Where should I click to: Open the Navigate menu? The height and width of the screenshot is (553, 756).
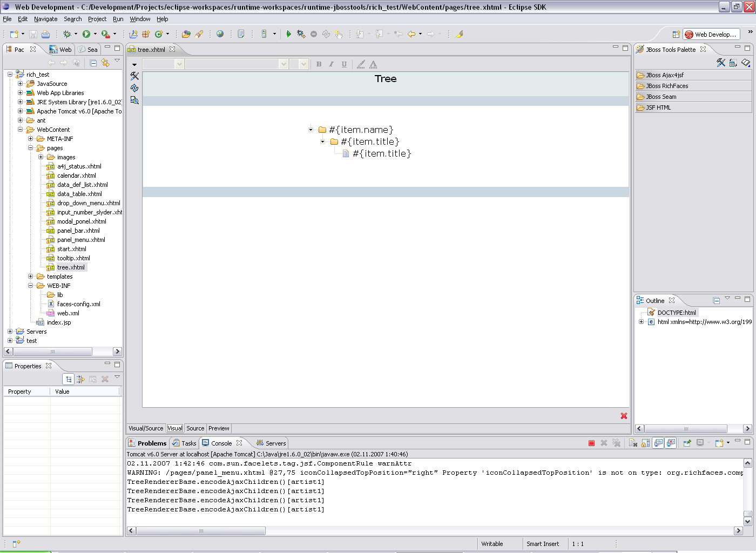pos(45,19)
